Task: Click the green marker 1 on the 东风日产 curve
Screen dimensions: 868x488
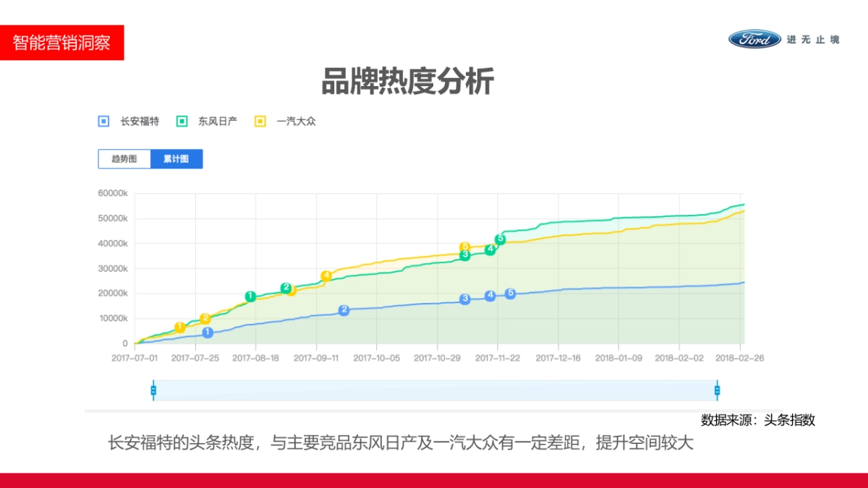Action: tap(250, 296)
